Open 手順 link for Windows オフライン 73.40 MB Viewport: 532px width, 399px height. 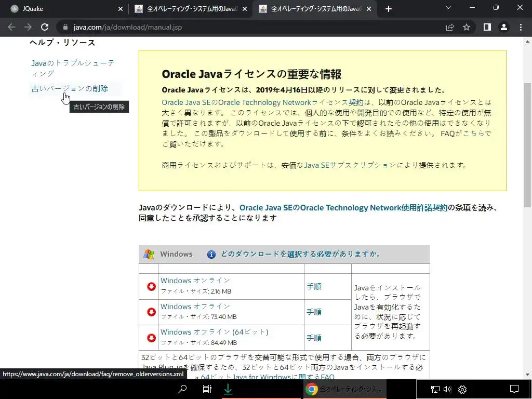314,312
